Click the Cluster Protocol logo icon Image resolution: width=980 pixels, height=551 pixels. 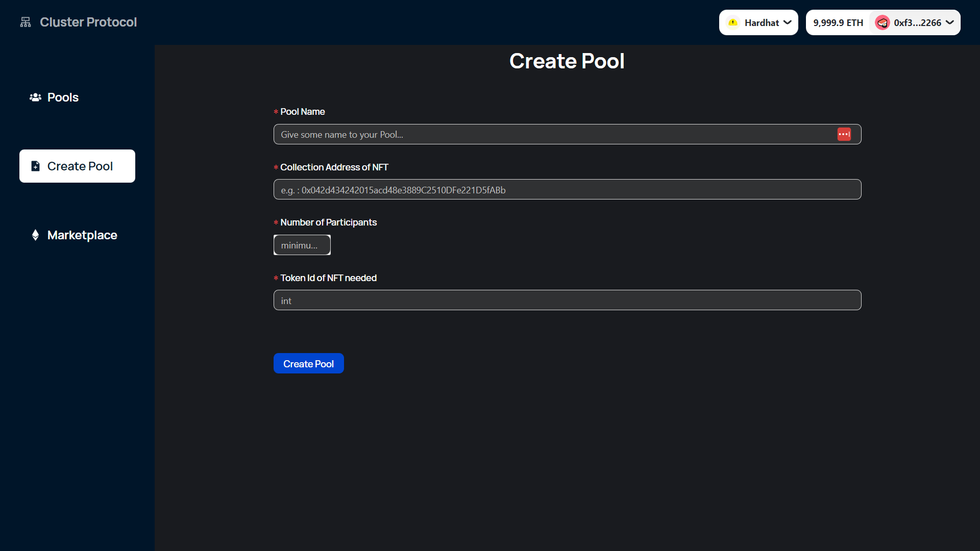pos(26,22)
